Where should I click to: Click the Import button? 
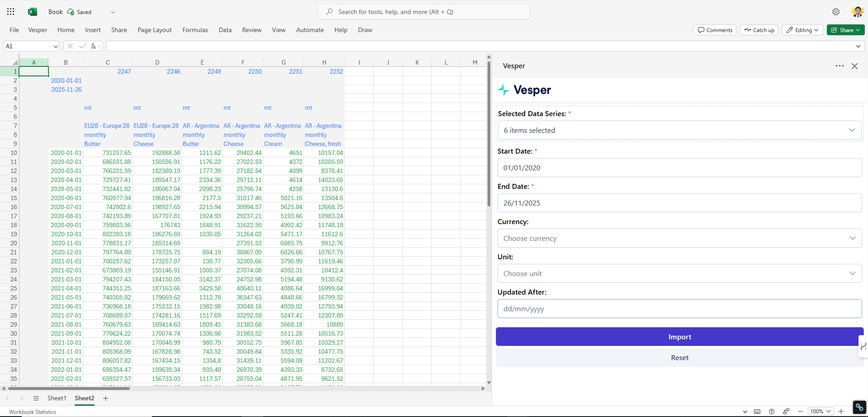click(679, 337)
